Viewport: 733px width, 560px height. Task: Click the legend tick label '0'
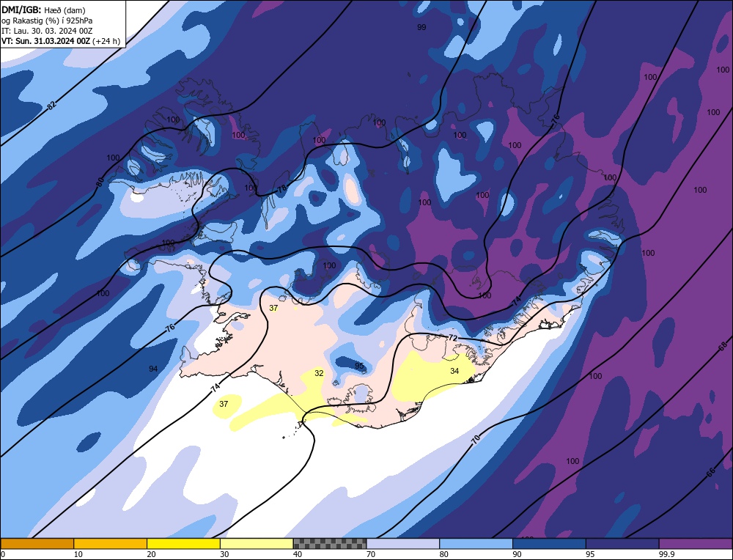pyautogui.click(x=3, y=554)
